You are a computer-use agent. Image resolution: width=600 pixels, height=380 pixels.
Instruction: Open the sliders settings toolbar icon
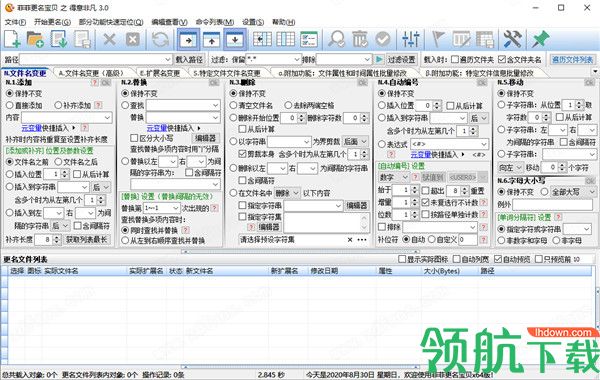(411, 39)
